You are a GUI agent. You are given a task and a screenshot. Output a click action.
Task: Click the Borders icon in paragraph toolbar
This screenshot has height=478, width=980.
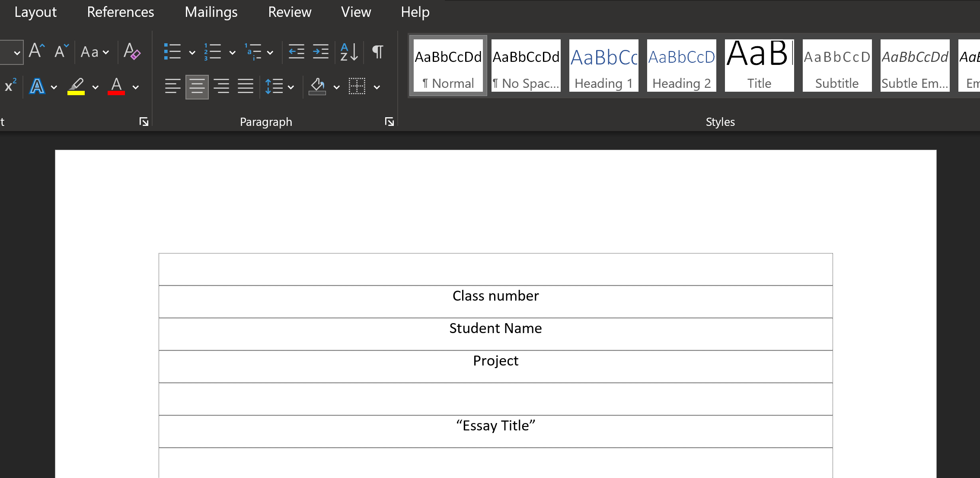tap(356, 86)
